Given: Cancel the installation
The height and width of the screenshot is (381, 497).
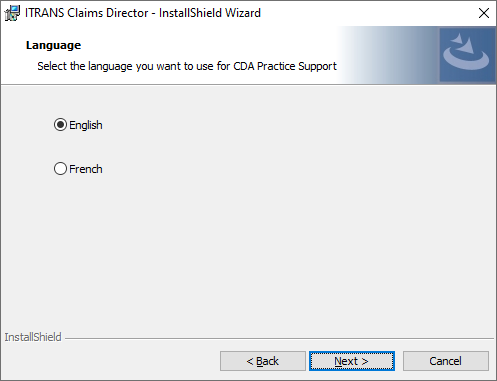Looking at the screenshot, I should 446,361.
